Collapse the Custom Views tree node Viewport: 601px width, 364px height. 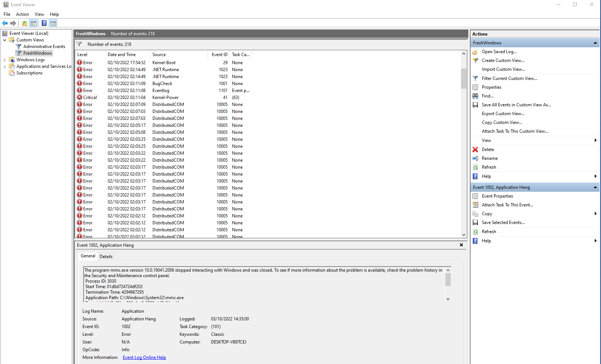coord(4,40)
